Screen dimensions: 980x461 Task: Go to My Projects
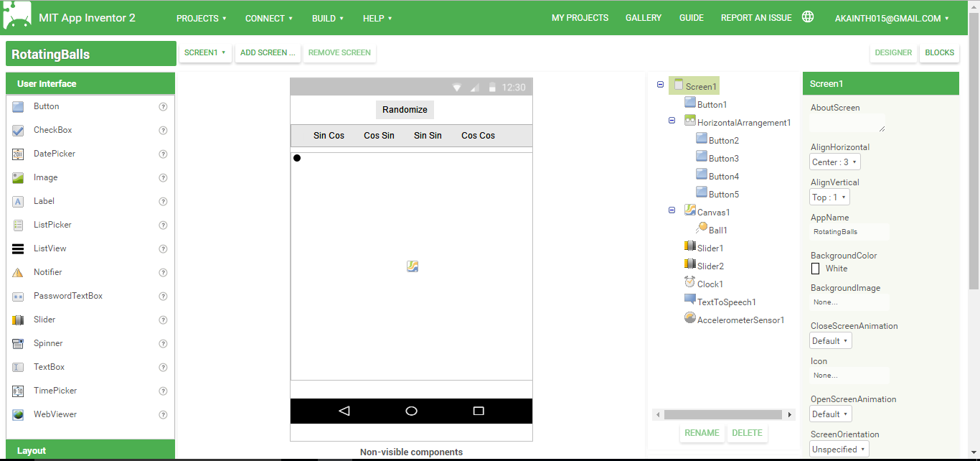pos(580,18)
